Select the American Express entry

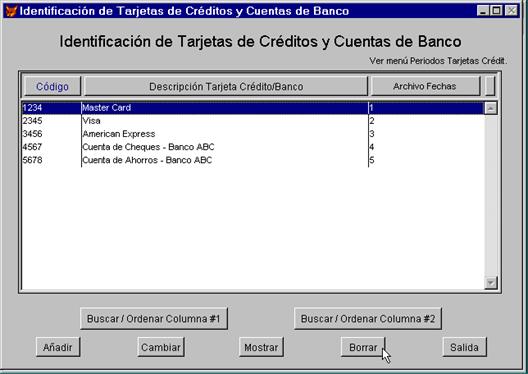click(119, 134)
